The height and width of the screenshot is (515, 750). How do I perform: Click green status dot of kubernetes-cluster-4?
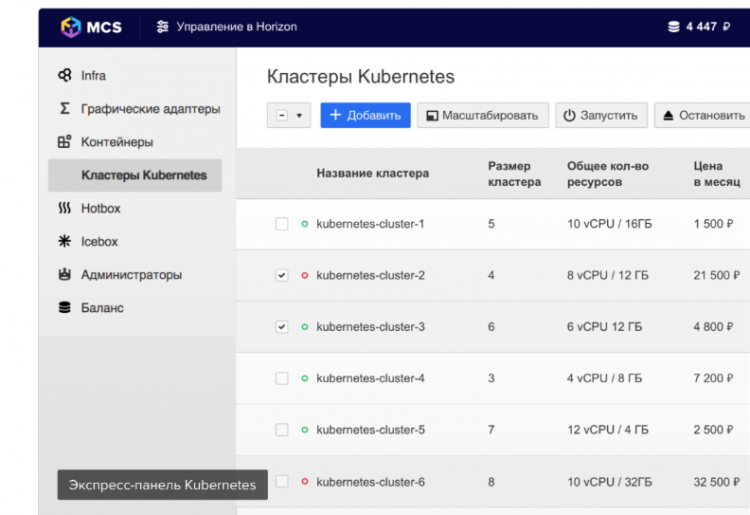tap(305, 378)
